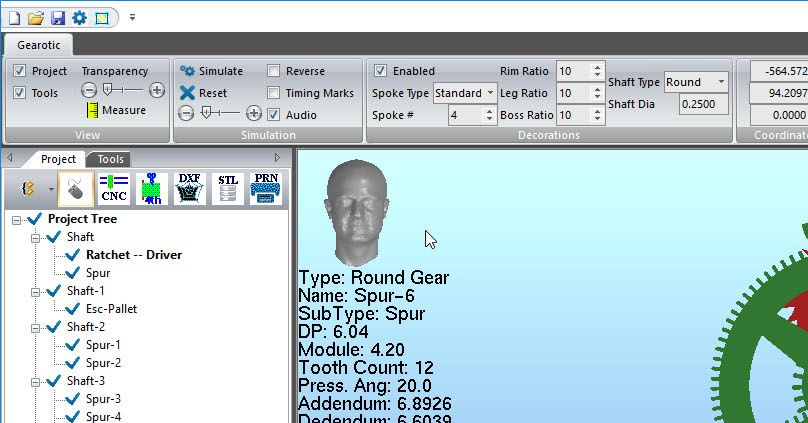Toggle the Timing Marks checkbox
Viewport: 808px width, 423px height.
(x=274, y=93)
